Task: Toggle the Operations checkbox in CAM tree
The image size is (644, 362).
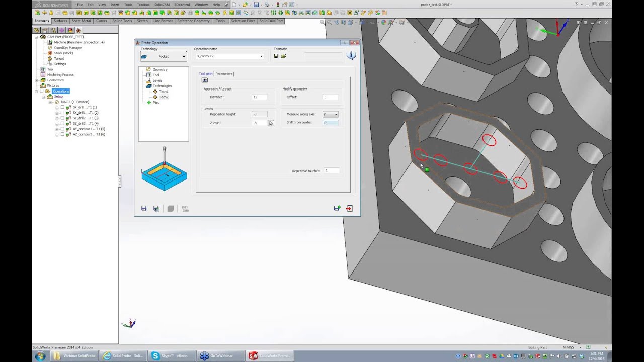Action: [42, 91]
